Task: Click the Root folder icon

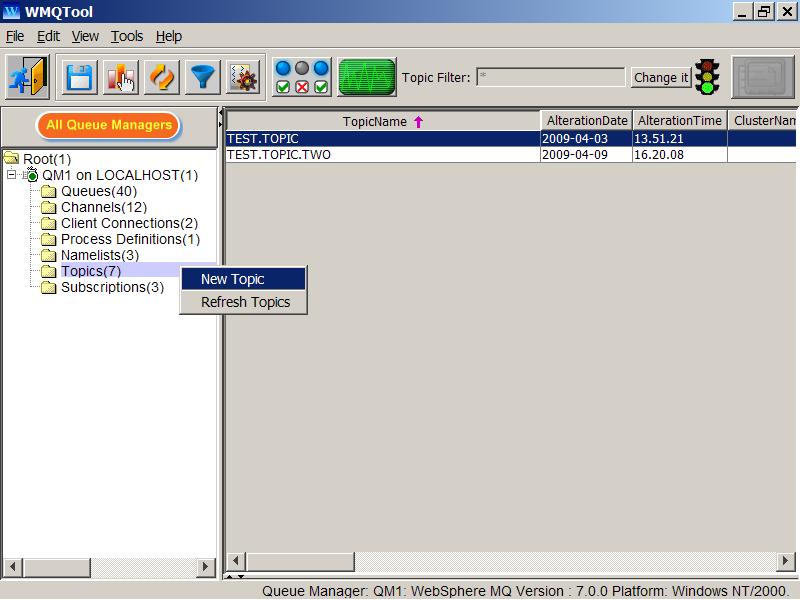Action: point(11,158)
